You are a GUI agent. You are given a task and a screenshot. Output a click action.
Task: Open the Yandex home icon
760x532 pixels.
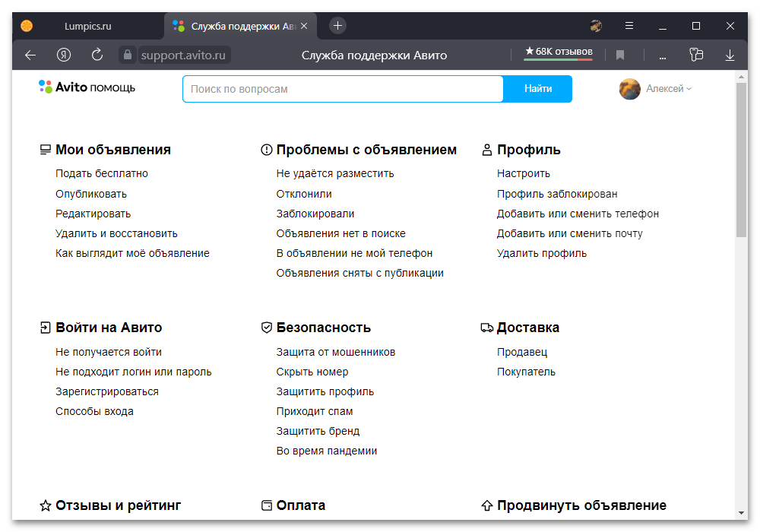click(x=64, y=55)
